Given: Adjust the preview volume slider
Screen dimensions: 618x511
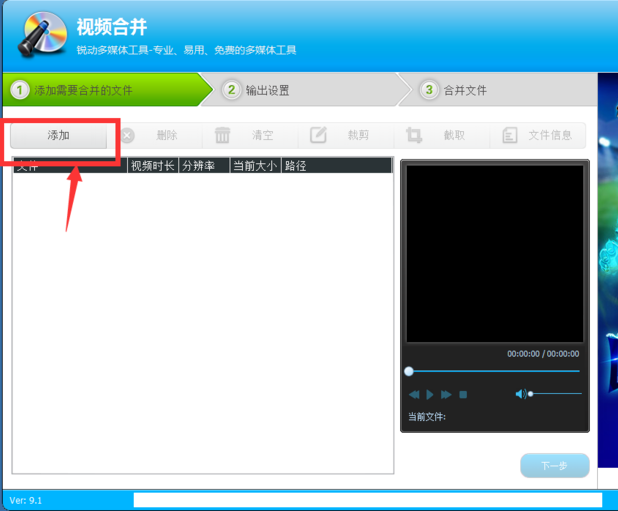Looking at the screenshot, I should pos(556,394).
